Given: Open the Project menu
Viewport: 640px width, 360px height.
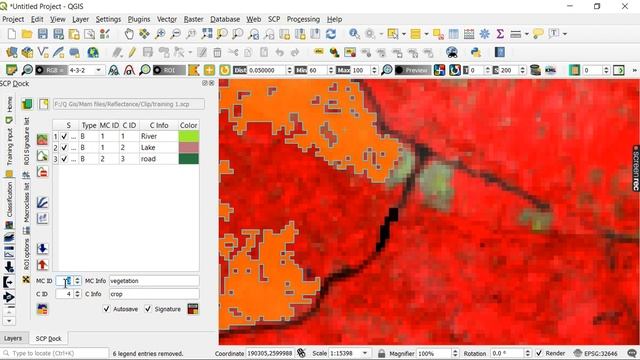Looking at the screenshot, I should tap(13, 19).
